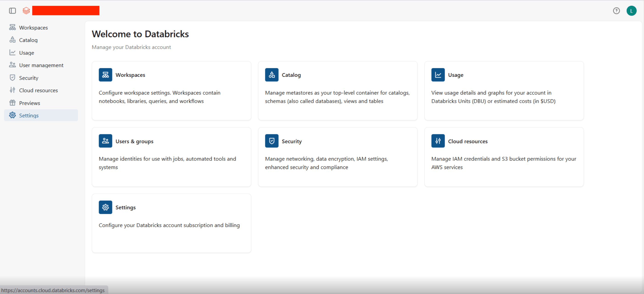The height and width of the screenshot is (294, 644).
Task: Click the blue Users & groups card icon
Action: [x=105, y=141]
